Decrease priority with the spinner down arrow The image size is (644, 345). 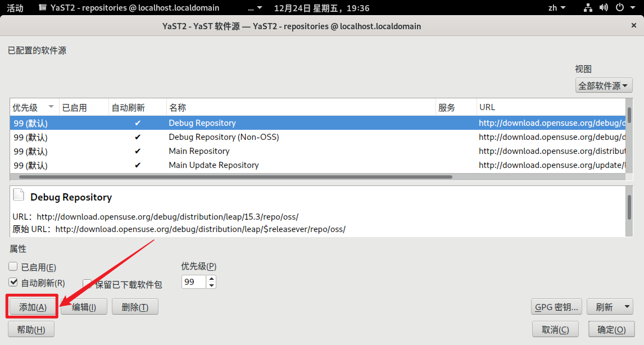point(211,285)
